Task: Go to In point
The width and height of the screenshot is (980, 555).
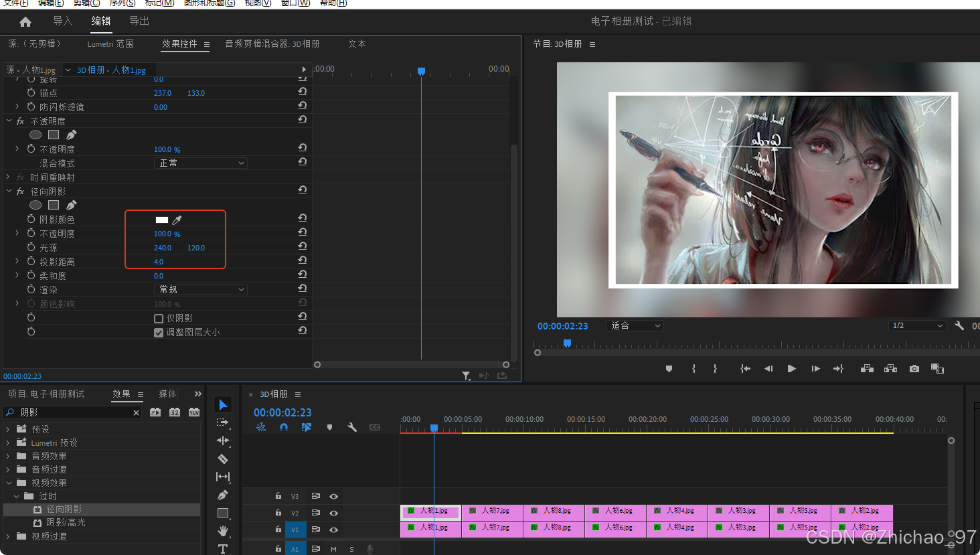Action: coord(745,369)
